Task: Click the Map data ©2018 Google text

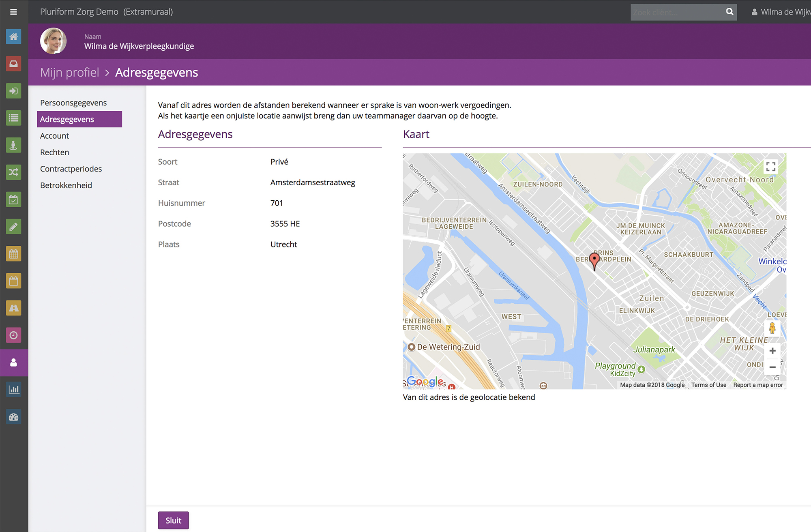Action: point(652,385)
